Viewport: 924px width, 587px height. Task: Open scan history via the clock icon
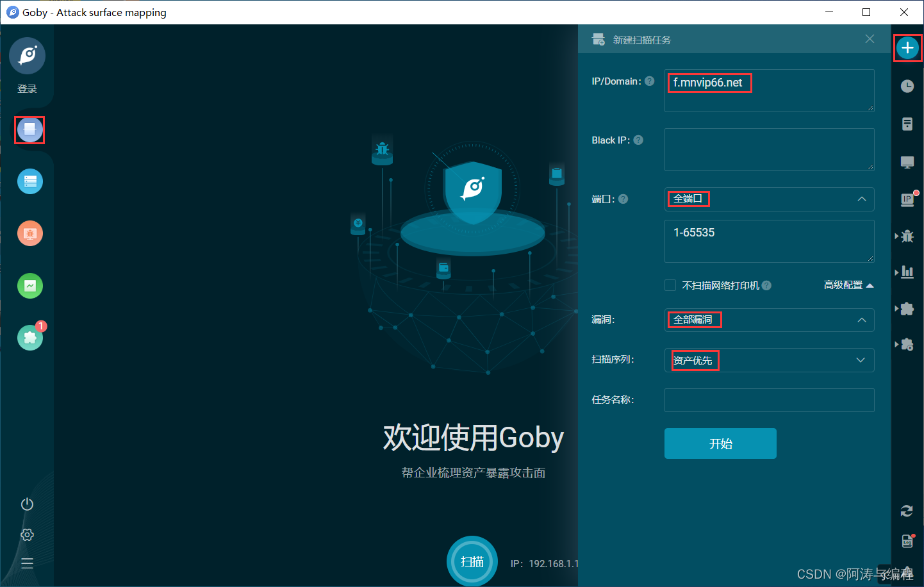(x=907, y=86)
